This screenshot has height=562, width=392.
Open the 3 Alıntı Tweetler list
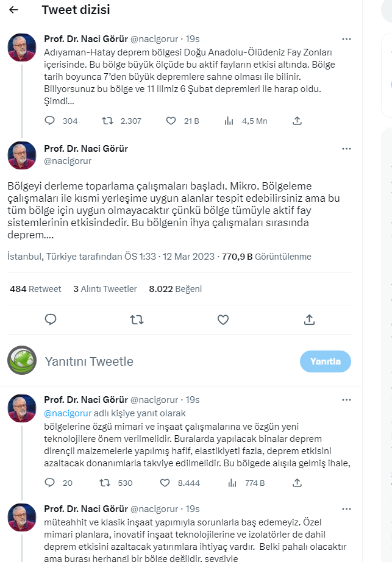tap(105, 289)
